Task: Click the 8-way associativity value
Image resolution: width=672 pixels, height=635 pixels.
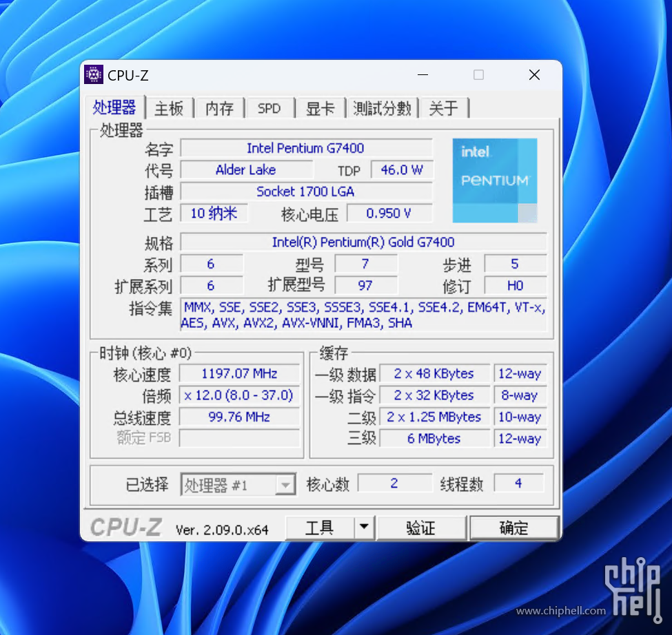Action: point(520,395)
